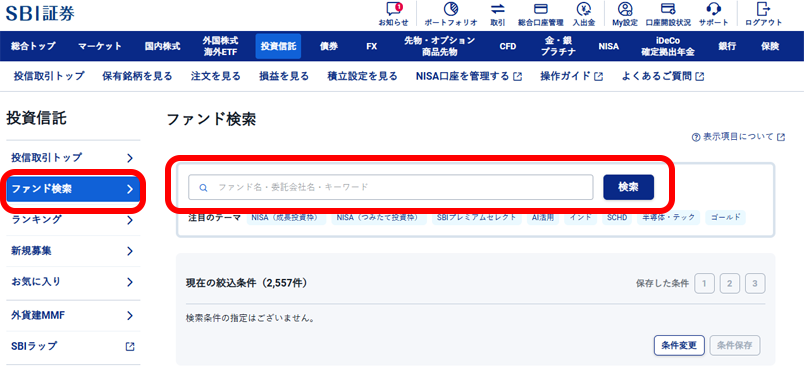This screenshot has height=366, width=804.
Task: Select the 総合トップ nav tab
Action: point(33,46)
